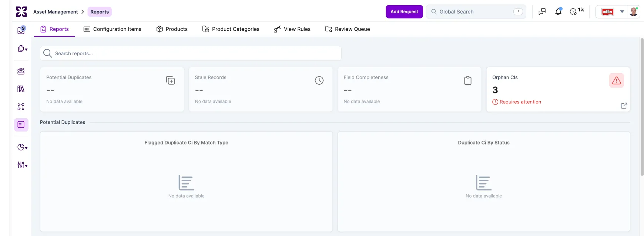Click the Potential Duplicates card copy icon
Image resolution: width=644 pixels, height=236 pixels.
pos(170,80)
